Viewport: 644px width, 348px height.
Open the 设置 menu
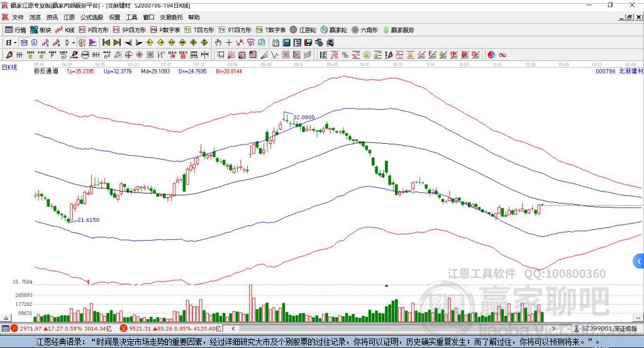coord(114,17)
